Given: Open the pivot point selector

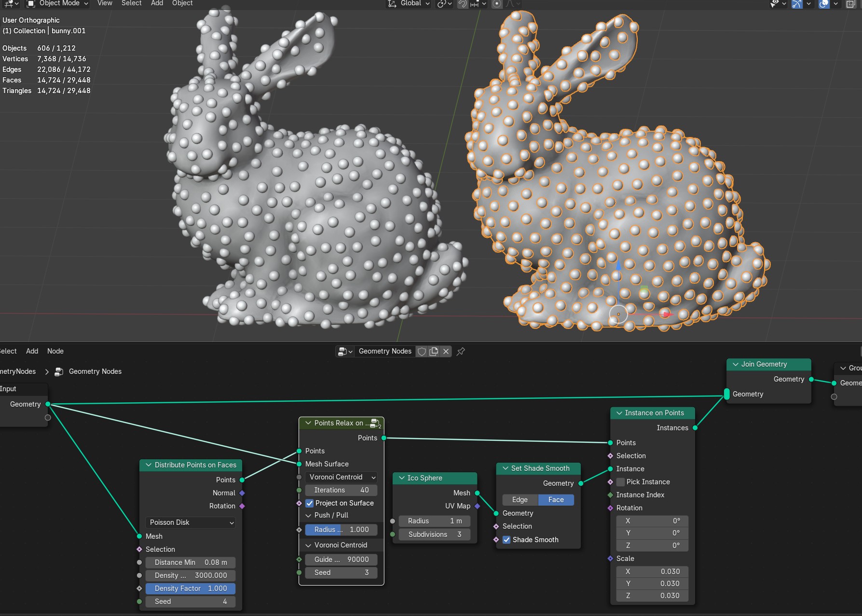Looking at the screenshot, I should (x=444, y=3).
